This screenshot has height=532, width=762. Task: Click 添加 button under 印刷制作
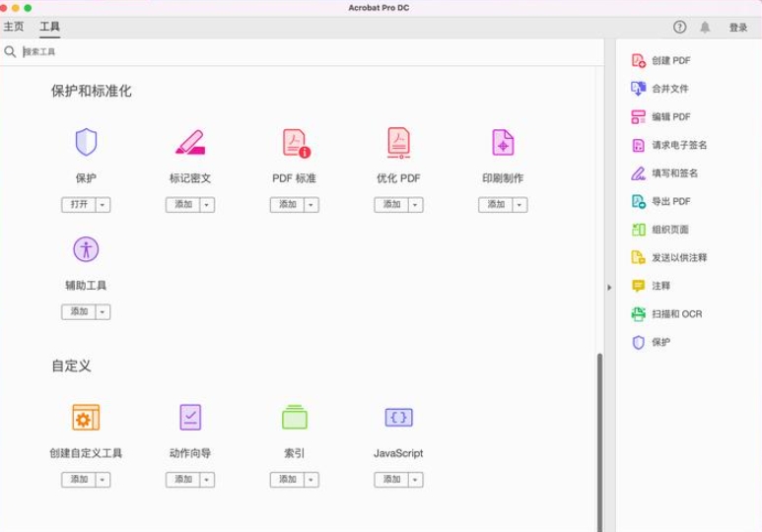[496, 205]
